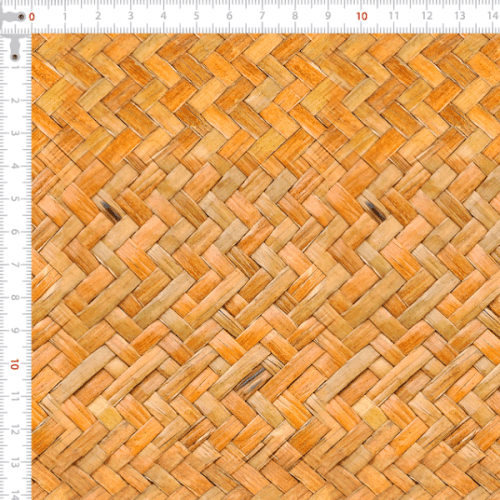This screenshot has width=500, height=500.
Task: Click the number 12 on left ruler
Action: pyautogui.click(x=14, y=430)
